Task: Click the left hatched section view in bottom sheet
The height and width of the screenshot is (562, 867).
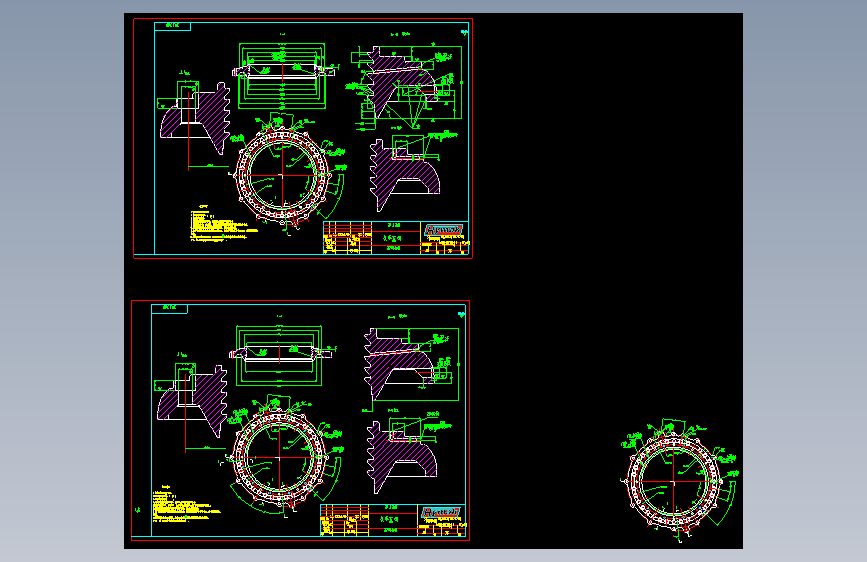Action: [x=192, y=400]
